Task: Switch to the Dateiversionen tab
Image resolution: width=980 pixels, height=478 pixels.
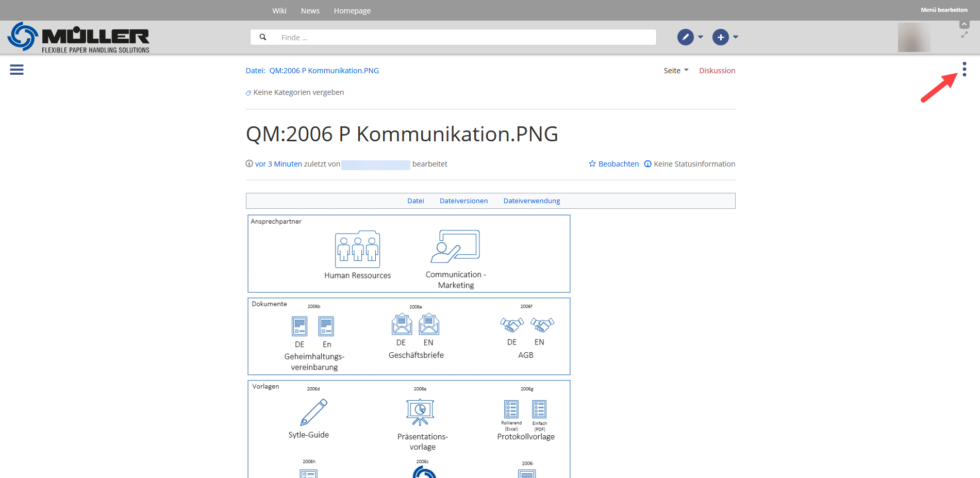Action: tap(463, 201)
